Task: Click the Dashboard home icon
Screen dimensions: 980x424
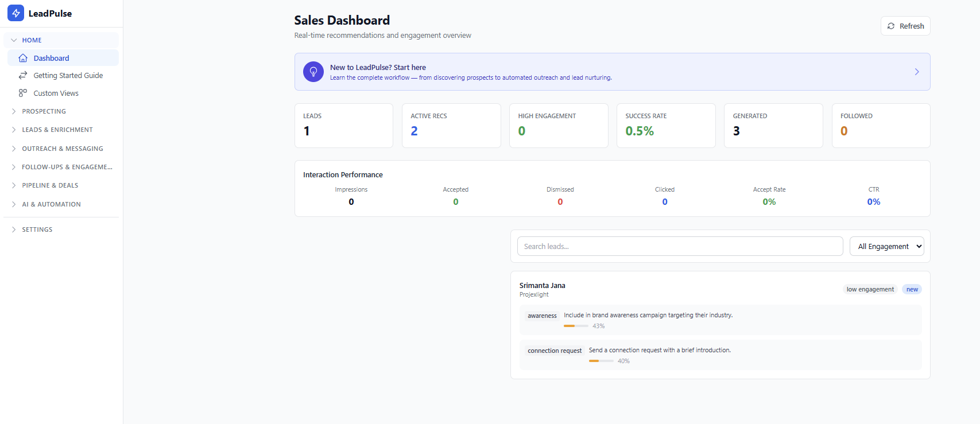Action: [x=23, y=58]
